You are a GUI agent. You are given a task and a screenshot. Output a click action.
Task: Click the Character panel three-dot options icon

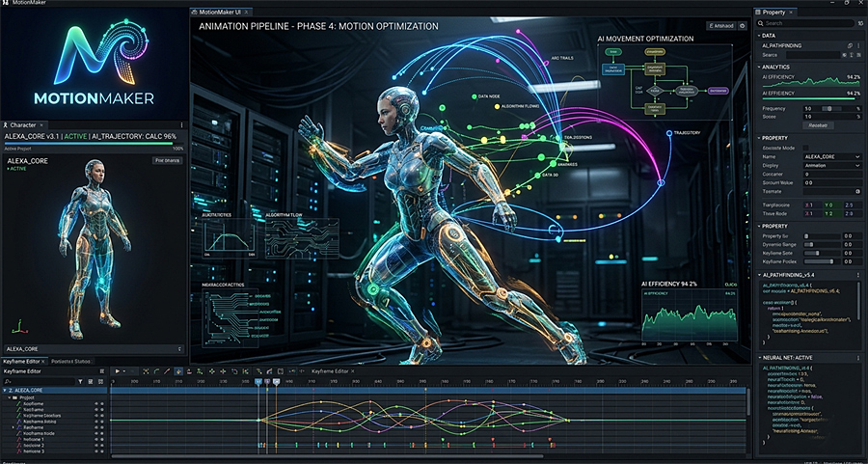181,125
